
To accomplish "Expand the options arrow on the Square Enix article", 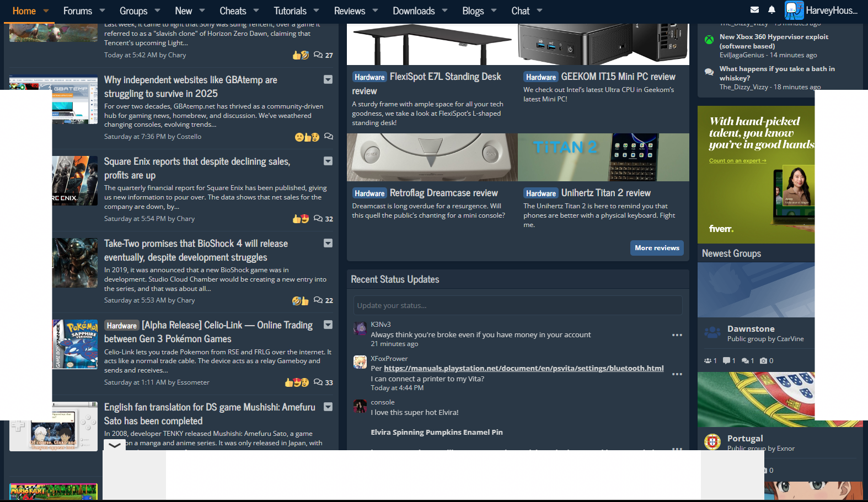I will click(328, 161).
